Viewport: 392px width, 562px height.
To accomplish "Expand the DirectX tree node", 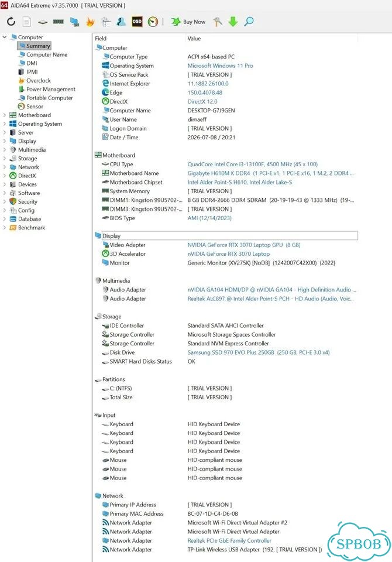I will 4,176.
